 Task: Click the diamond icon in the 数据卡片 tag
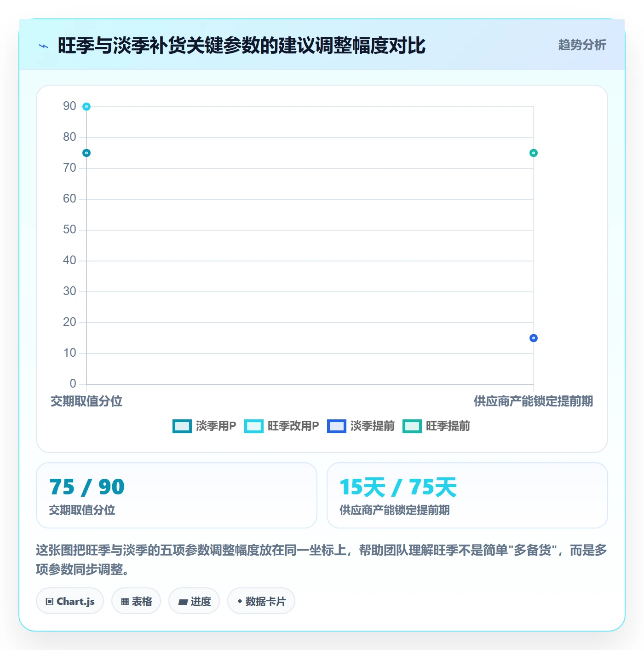point(240,601)
